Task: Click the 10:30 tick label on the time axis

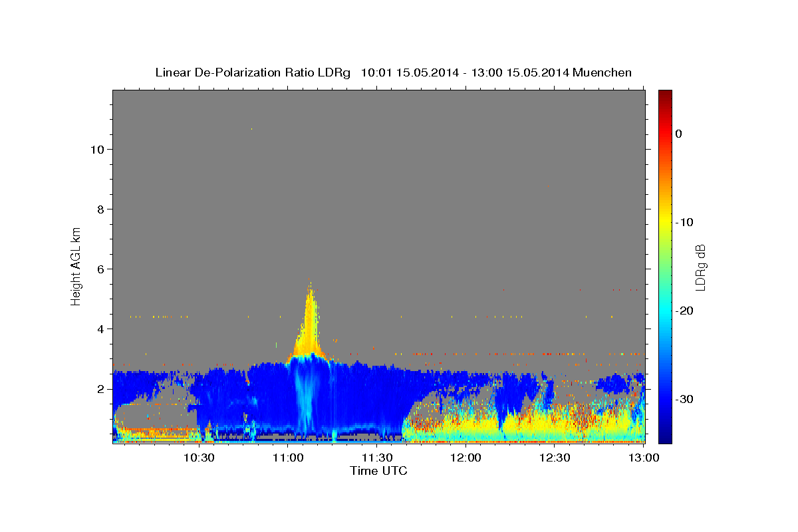Action: tap(198, 458)
